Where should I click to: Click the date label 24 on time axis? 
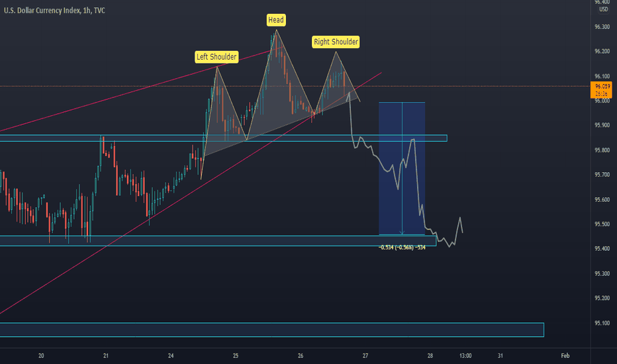click(x=171, y=356)
